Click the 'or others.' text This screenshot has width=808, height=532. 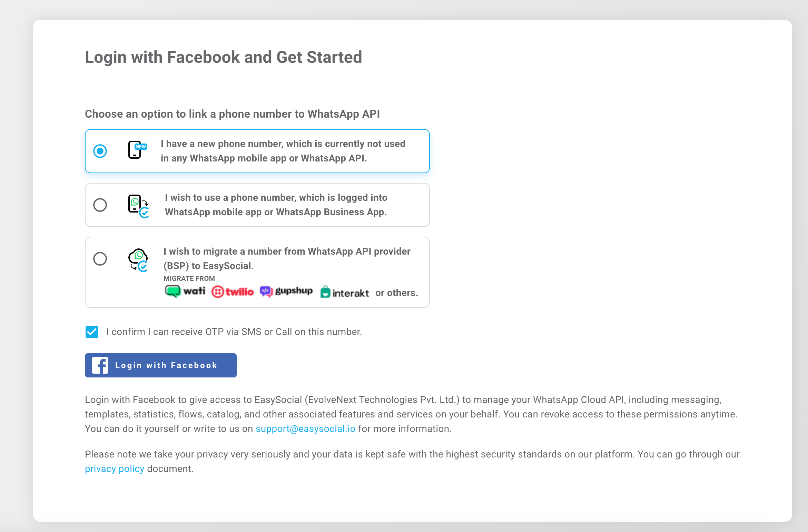(x=396, y=293)
